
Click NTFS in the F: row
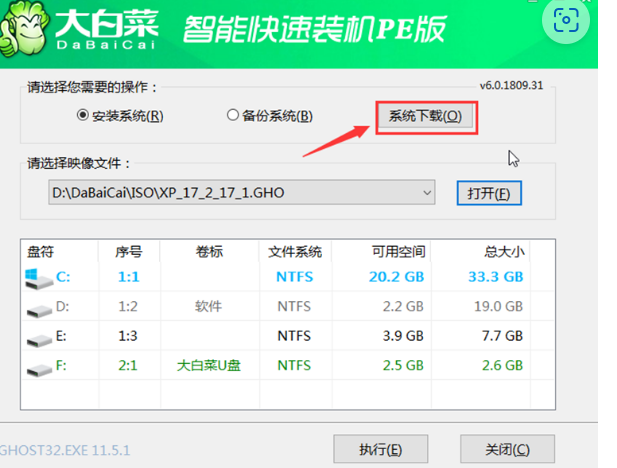pos(294,365)
